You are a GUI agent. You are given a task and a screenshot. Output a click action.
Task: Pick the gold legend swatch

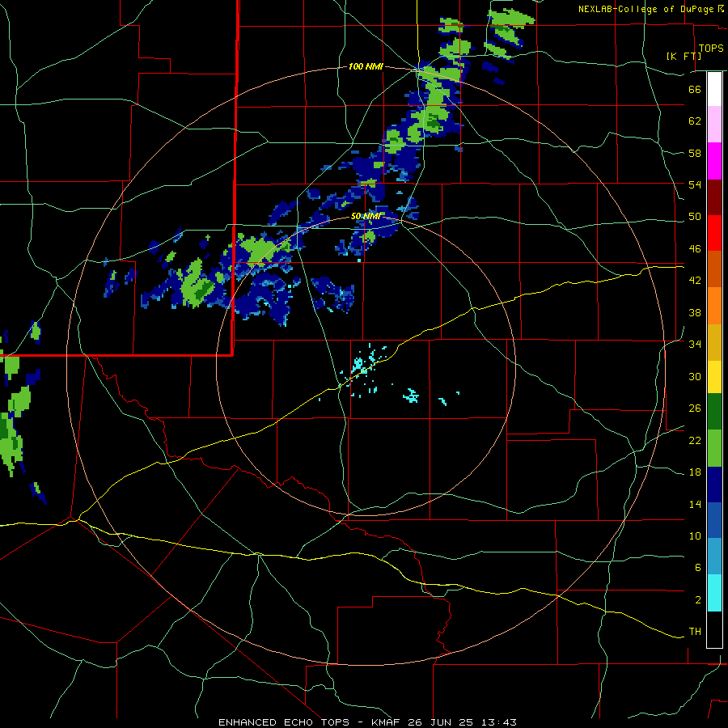click(714, 342)
